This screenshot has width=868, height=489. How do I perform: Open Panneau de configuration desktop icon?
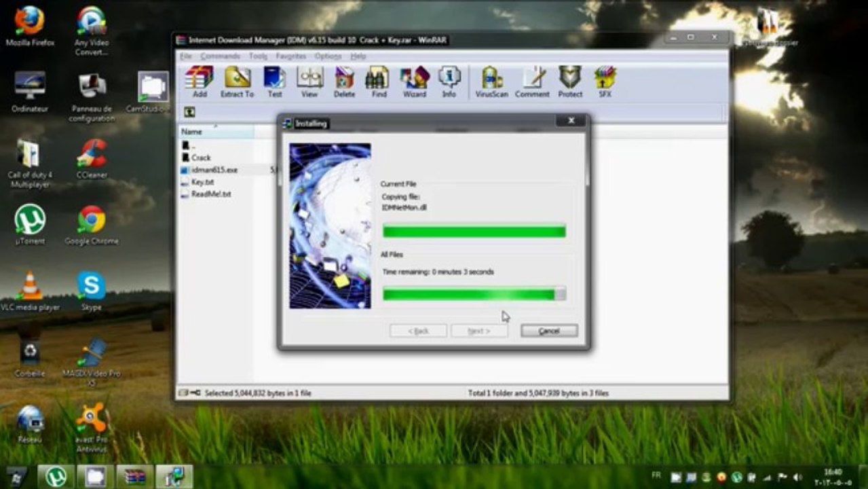click(92, 97)
